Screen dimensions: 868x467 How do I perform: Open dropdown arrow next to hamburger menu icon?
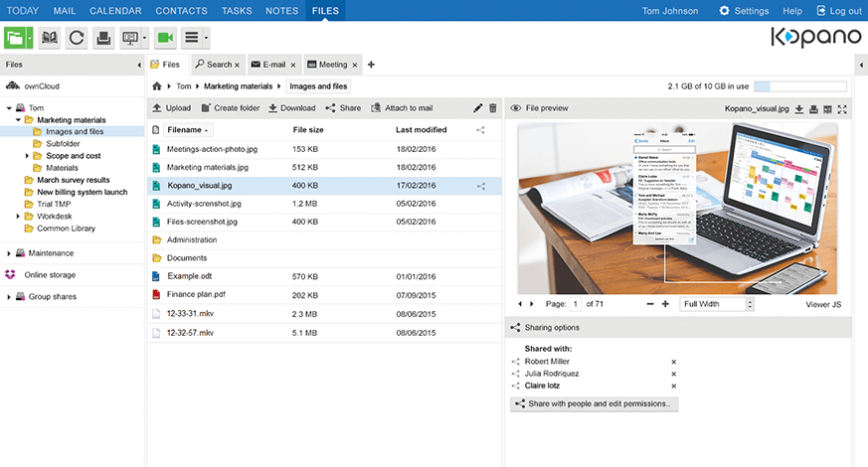pyautogui.click(x=206, y=38)
